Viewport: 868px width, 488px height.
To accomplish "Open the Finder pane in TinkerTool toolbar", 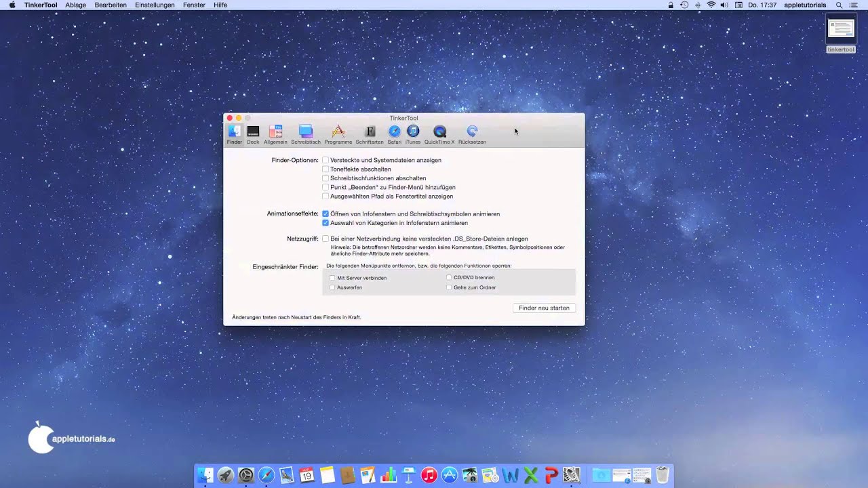I will click(234, 134).
